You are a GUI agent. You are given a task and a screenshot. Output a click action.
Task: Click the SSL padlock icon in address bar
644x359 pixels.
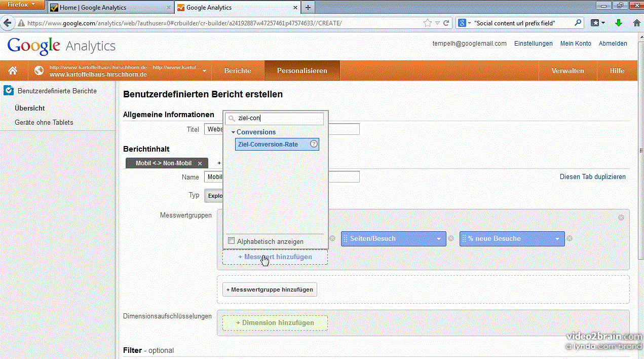[x=21, y=23]
